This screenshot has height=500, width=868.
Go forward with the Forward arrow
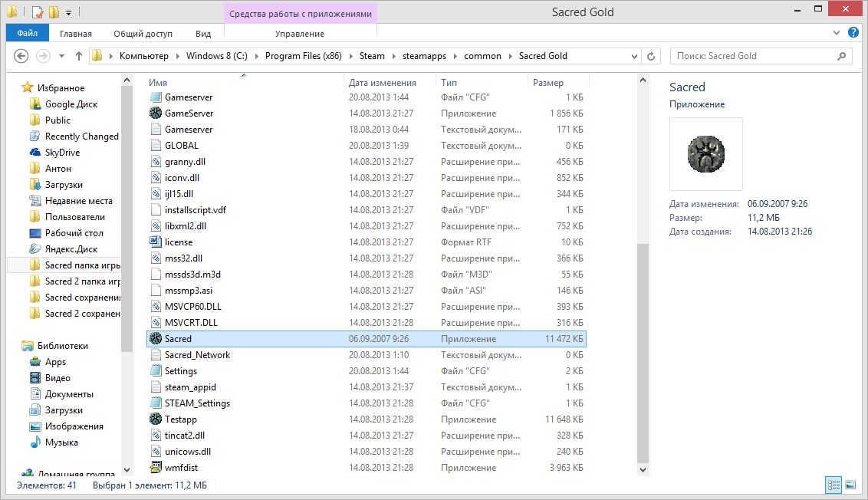coord(43,56)
